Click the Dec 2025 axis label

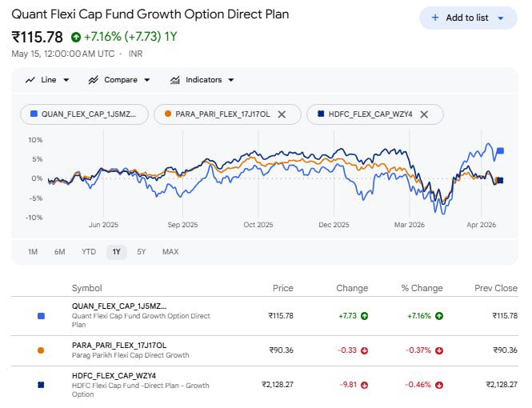[334, 225]
